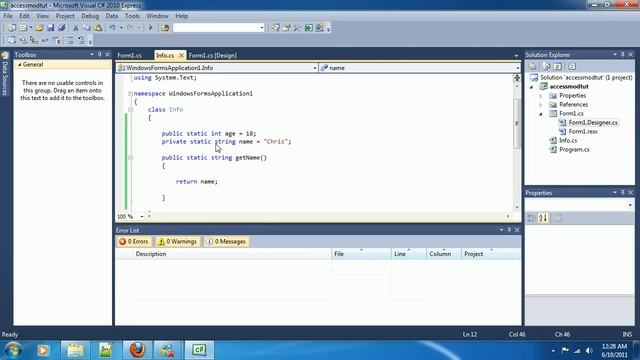This screenshot has width=640, height=360.
Task: Open the File menu
Action: coord(8,16)
